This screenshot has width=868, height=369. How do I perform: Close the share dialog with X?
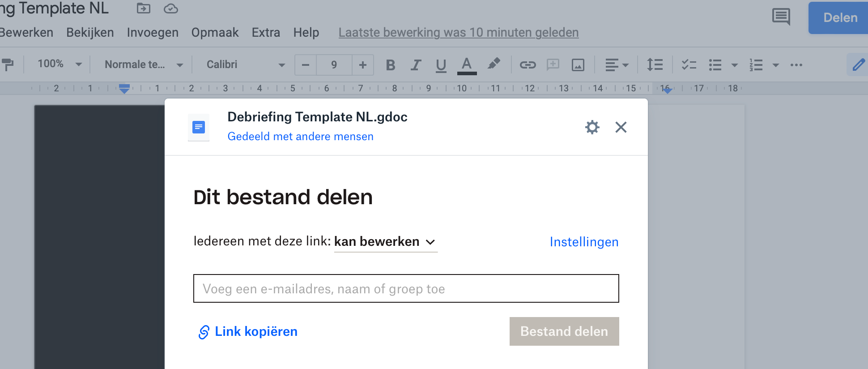point(621,127)
